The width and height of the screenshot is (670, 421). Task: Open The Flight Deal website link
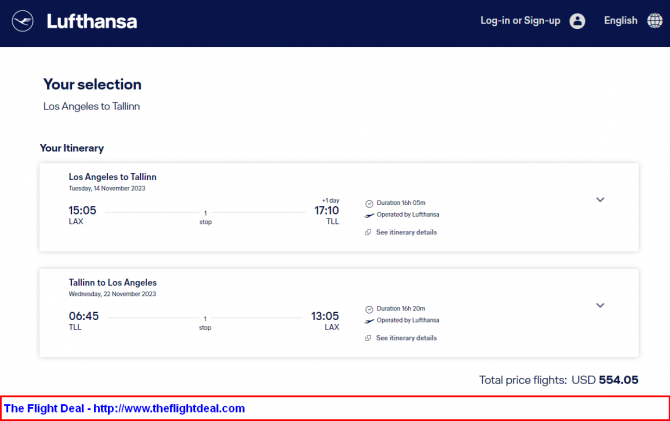(124, 409)
